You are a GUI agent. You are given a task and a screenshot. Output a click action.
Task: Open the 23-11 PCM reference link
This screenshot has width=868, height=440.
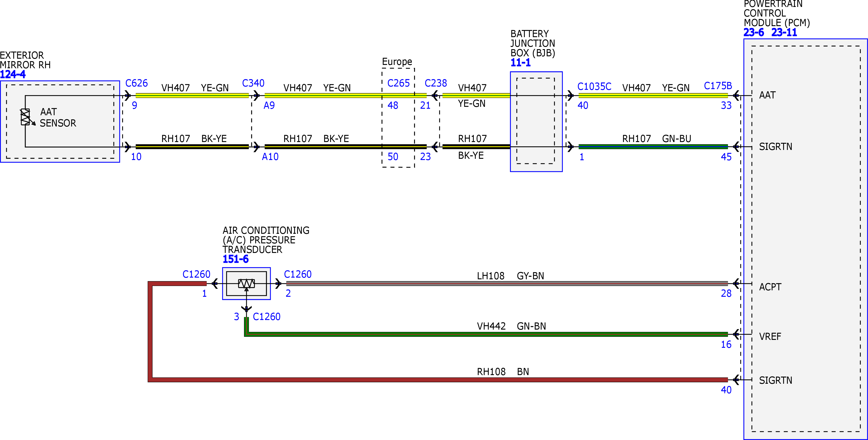[x=784, y=32]
